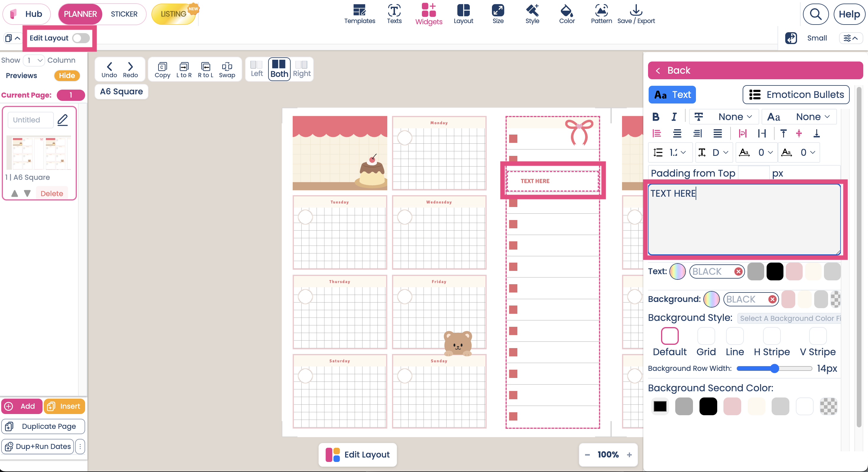Undo the last action
Viewport: 868px width, 472px height.
pos(109,69)
